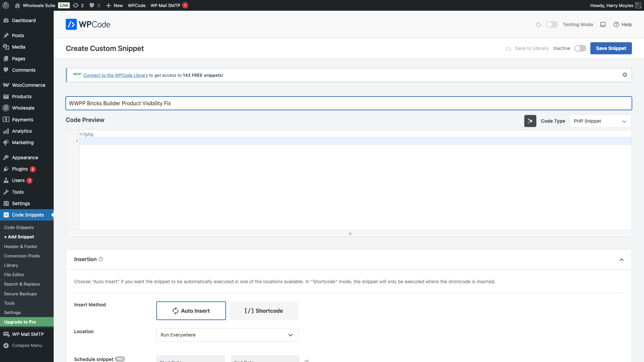Viewport: 644px width, 362px height.
Task: Open the Connect to the WPCode Library link
Action: (x=115, y=75)
